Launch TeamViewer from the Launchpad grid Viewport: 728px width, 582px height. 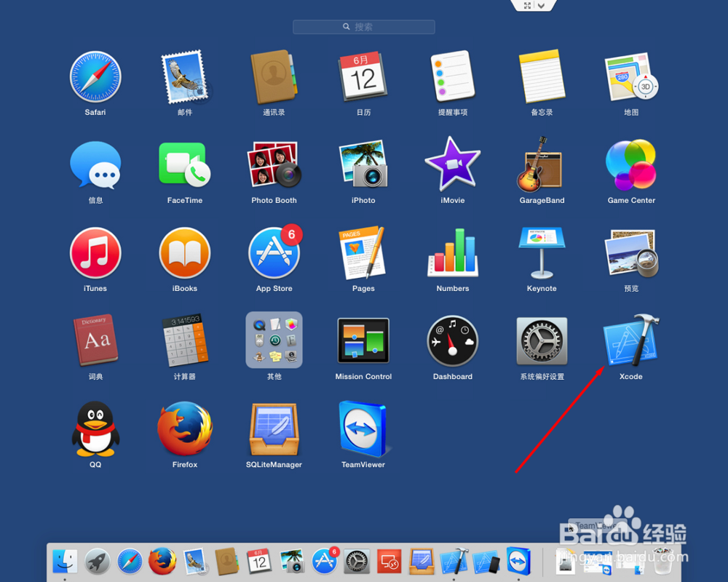363,428
